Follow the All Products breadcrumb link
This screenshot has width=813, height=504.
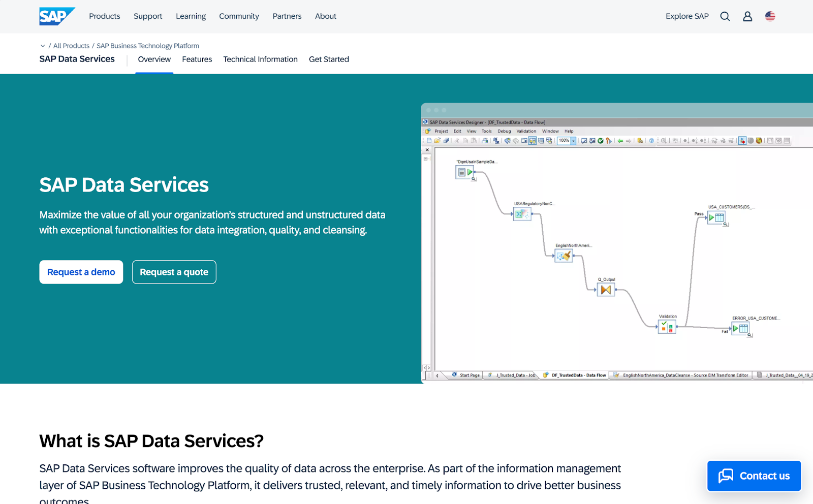[x=72, y=46]
